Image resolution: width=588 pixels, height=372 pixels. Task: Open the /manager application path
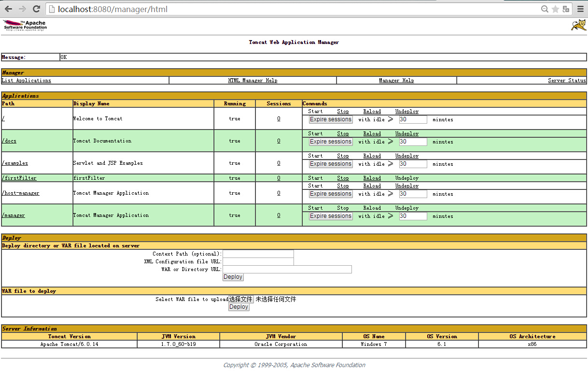tap(14, 215)
